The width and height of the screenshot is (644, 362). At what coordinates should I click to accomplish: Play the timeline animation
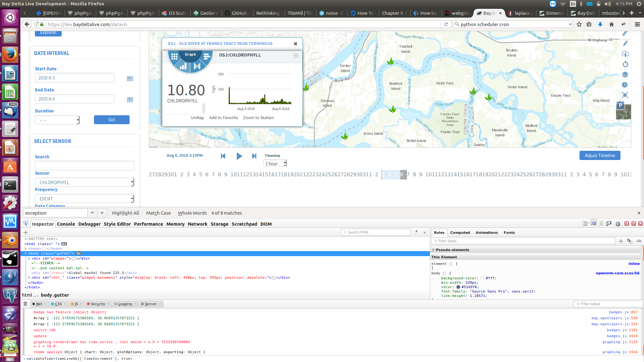pyautogui.click(x=239, y=156)
